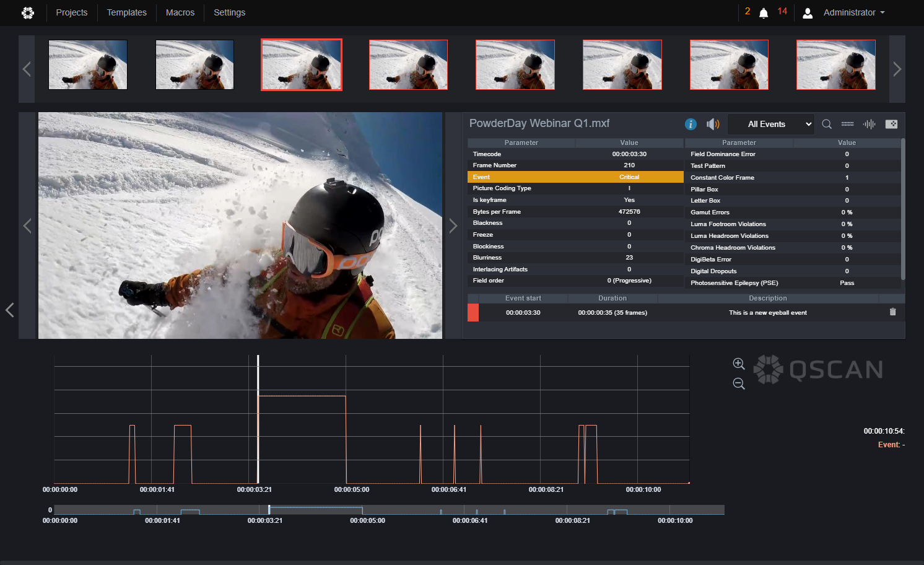This screenshot has width=924, height=565.
Task: Click the QScan logo home icon
Action: [x=28, y=12]
